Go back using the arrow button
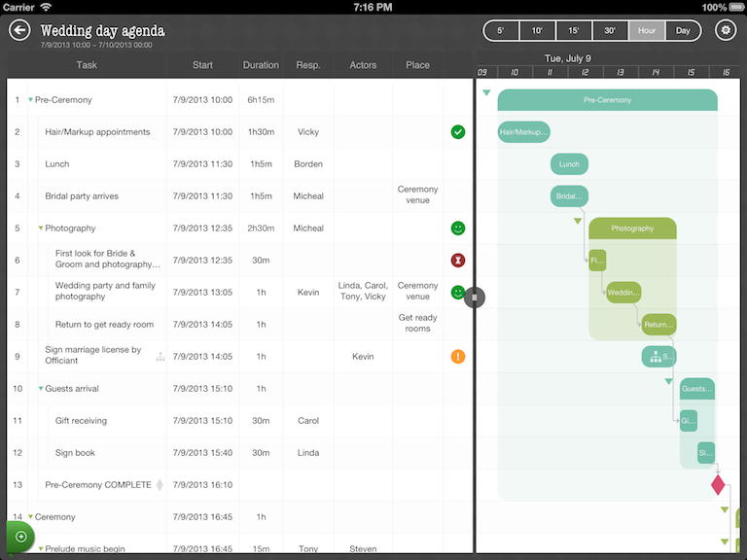 coord(19,30)
